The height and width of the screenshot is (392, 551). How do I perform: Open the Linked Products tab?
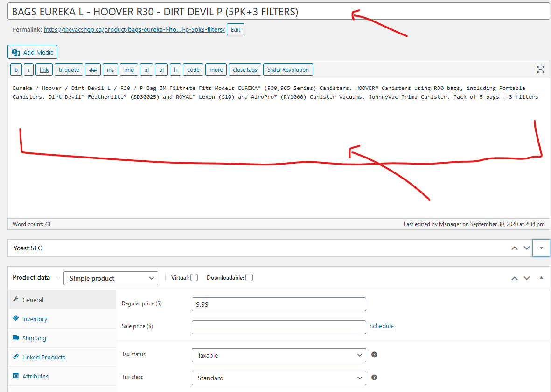tap(62, 357)
